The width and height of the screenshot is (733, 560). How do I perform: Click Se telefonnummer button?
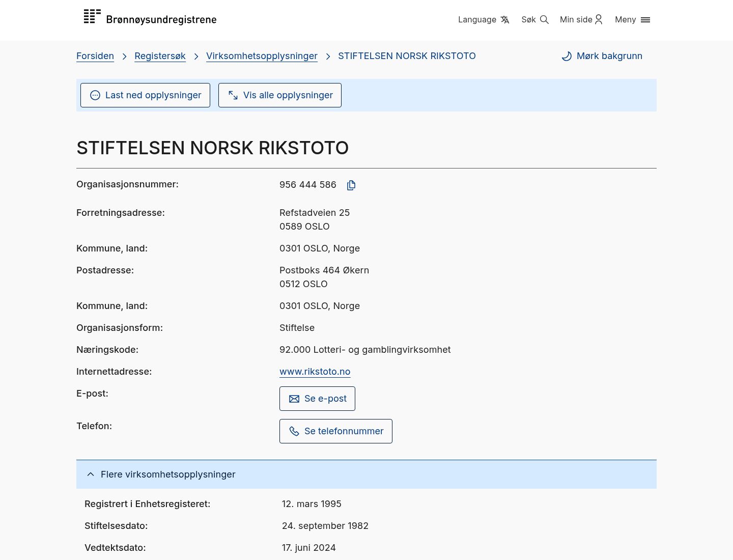(336, 431)
